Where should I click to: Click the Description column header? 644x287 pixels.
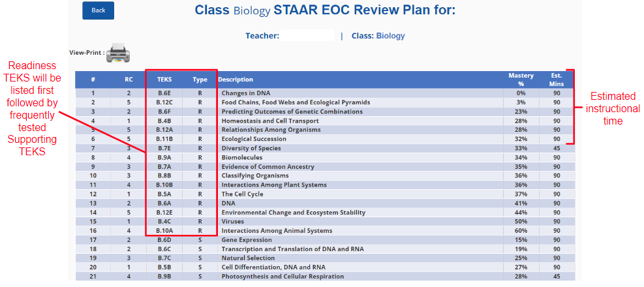coord(236,80)
